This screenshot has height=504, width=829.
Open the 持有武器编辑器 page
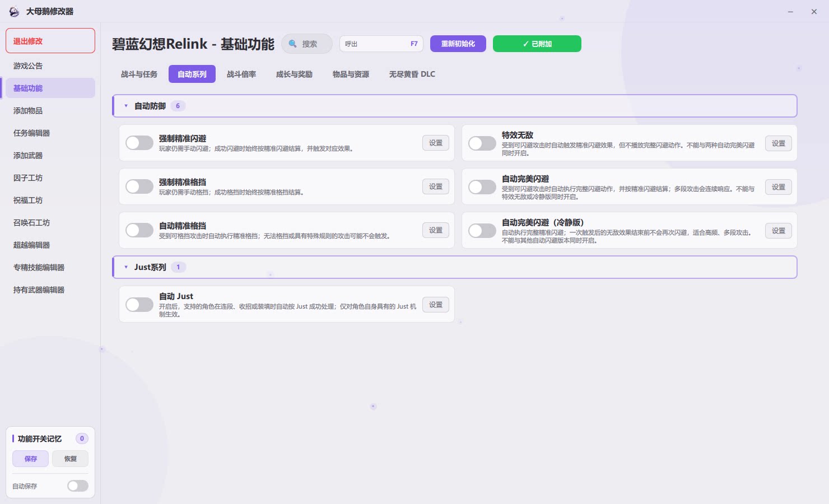50,290
